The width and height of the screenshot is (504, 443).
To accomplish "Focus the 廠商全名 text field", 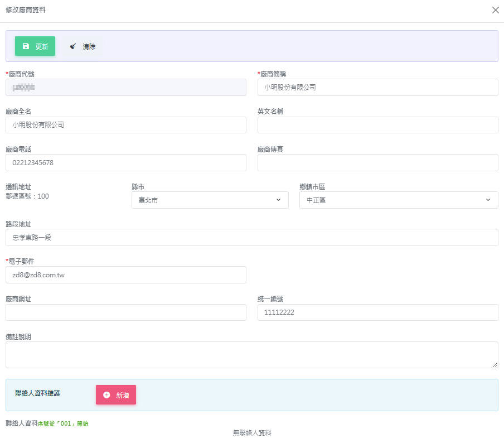I will pos(125,125).
